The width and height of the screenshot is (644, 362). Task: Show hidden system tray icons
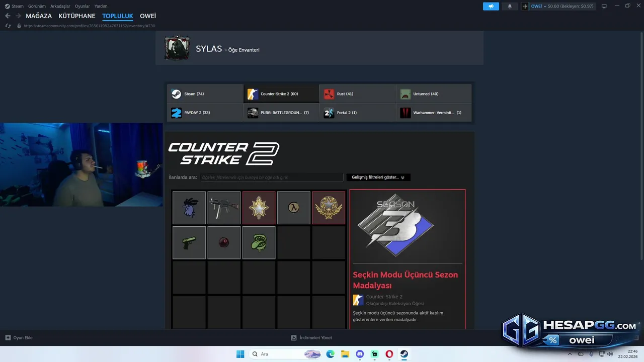coord(570,354)
